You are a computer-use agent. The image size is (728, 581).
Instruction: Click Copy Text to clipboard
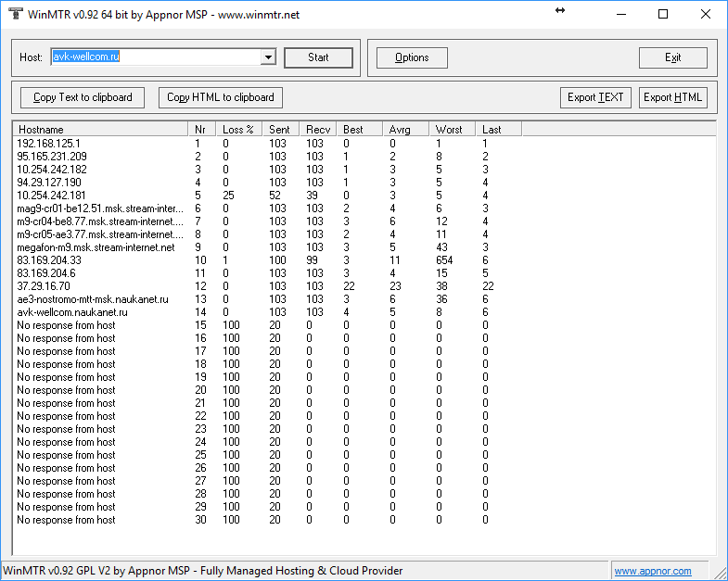[83, 97]
